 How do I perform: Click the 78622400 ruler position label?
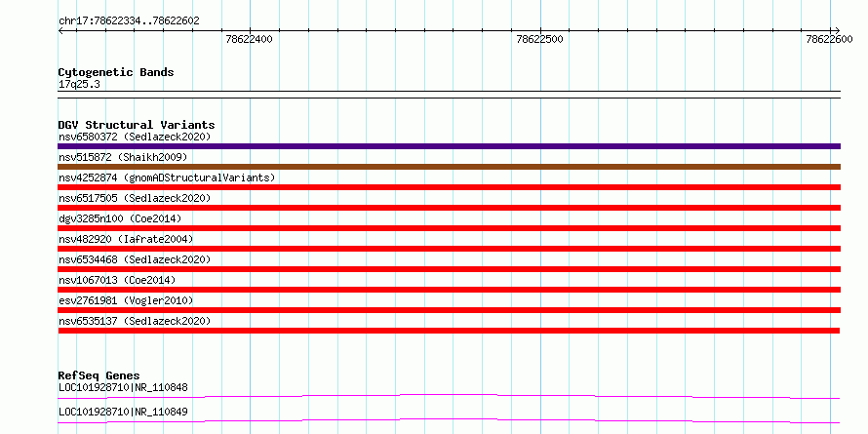249,39
